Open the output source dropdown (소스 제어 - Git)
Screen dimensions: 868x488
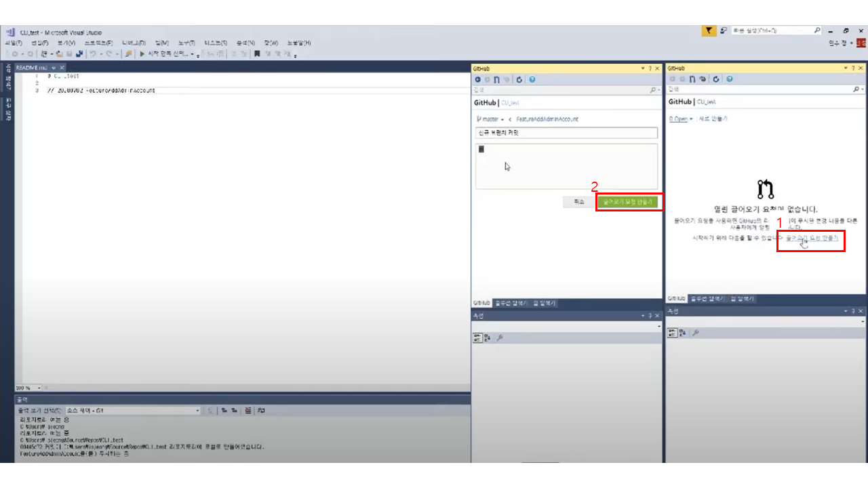[132, 411]
